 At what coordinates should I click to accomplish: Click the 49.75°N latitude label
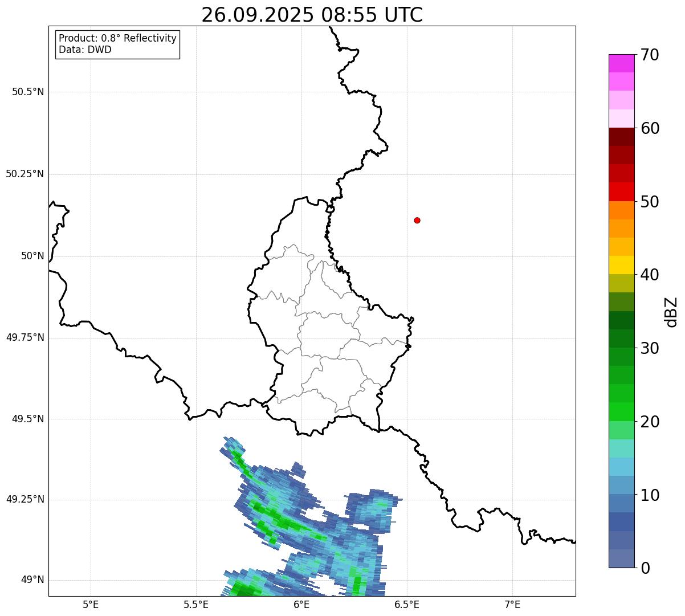(x=25, y=337)
